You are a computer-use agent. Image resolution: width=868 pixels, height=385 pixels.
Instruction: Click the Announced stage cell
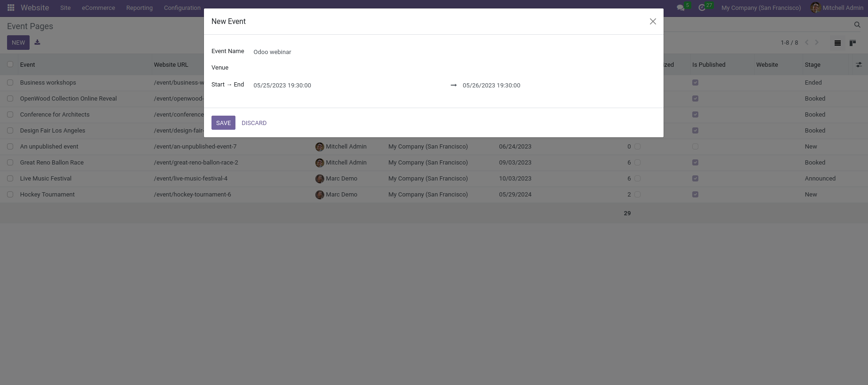pyautogui.click(x=820, y=179)
